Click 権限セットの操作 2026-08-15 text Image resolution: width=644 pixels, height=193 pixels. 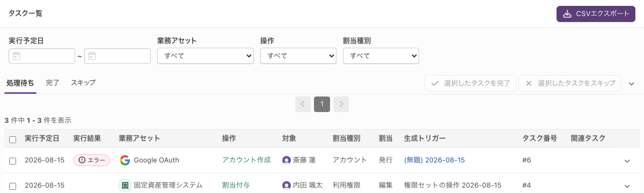(x=453, y=185)
